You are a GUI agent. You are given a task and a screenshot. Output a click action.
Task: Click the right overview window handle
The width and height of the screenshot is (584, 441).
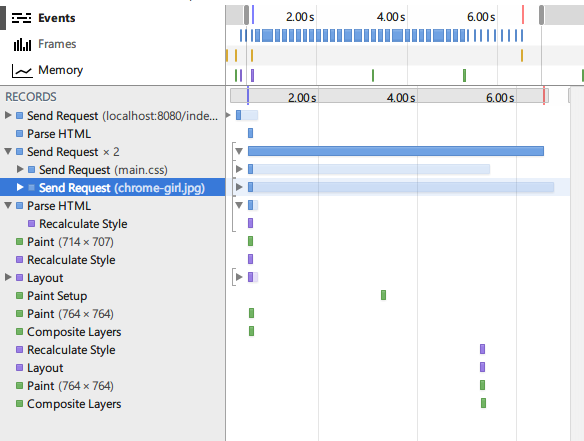point(542,15)
